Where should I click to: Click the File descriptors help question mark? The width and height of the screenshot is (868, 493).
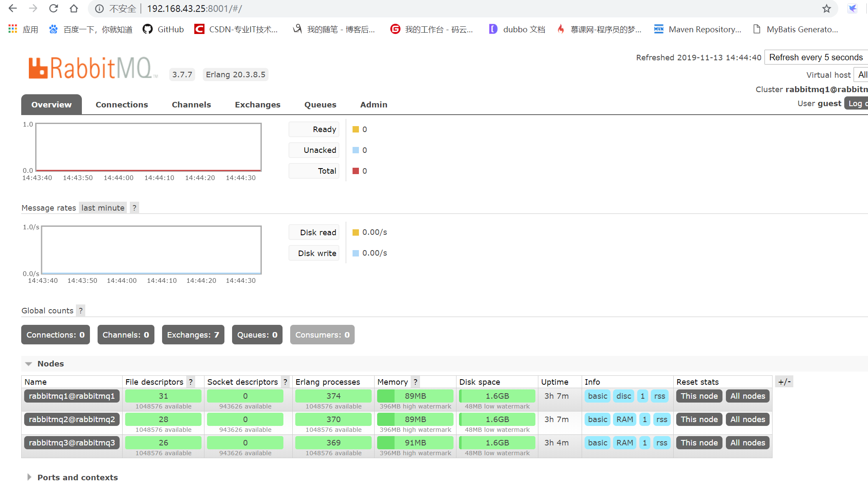pyautogui.click(x=191, y=382)
